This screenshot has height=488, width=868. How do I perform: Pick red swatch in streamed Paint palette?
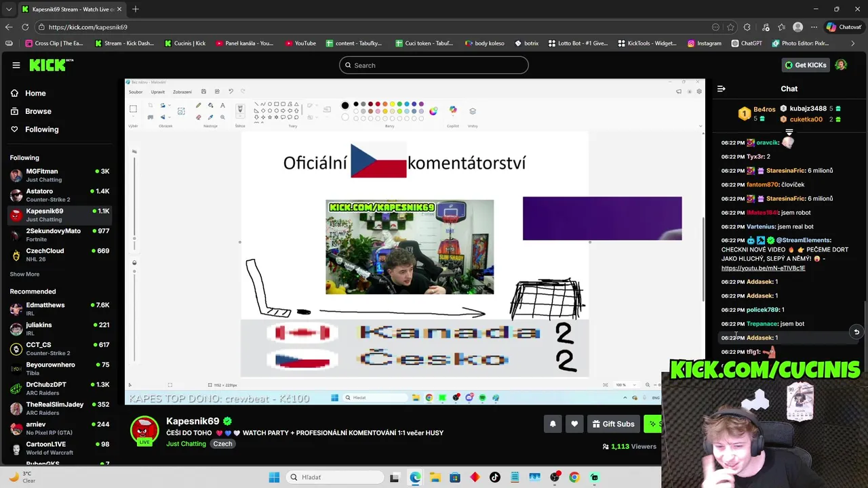(x=378, y=104)
